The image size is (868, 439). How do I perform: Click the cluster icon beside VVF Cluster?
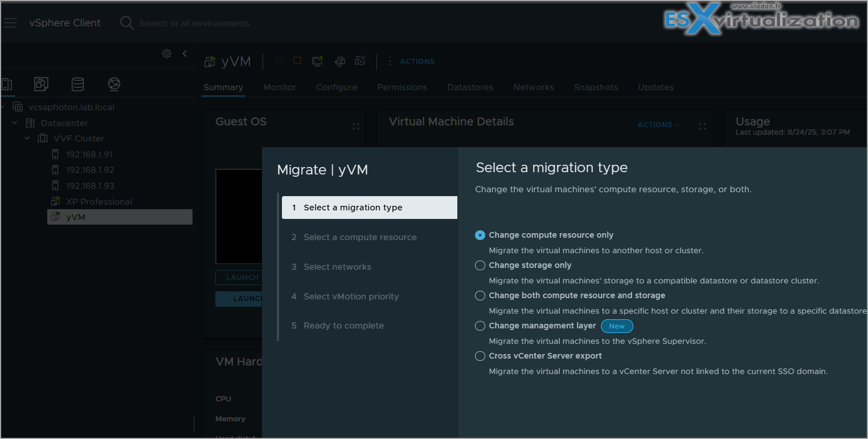(x=43, y=139)
